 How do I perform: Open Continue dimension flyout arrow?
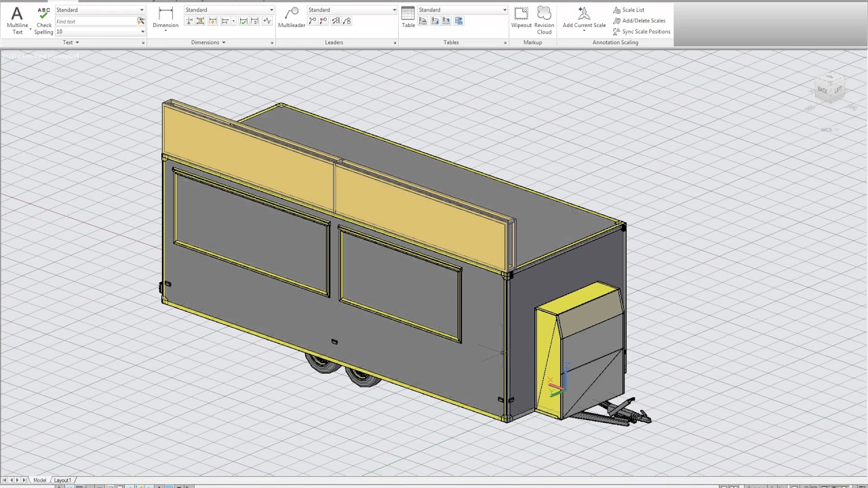[233, 21]
